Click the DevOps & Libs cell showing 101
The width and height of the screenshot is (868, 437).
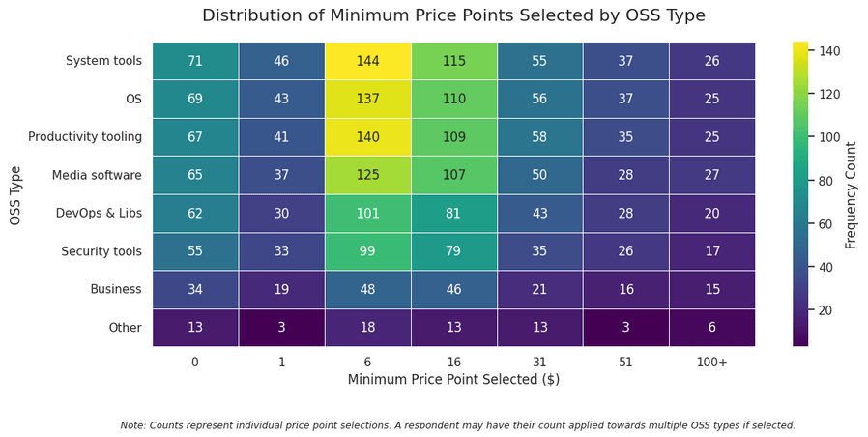point(367,214)
